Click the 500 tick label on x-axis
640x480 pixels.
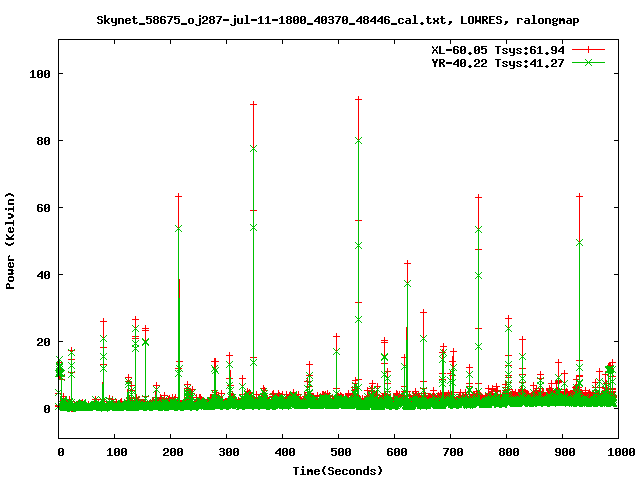pos(338,452)
